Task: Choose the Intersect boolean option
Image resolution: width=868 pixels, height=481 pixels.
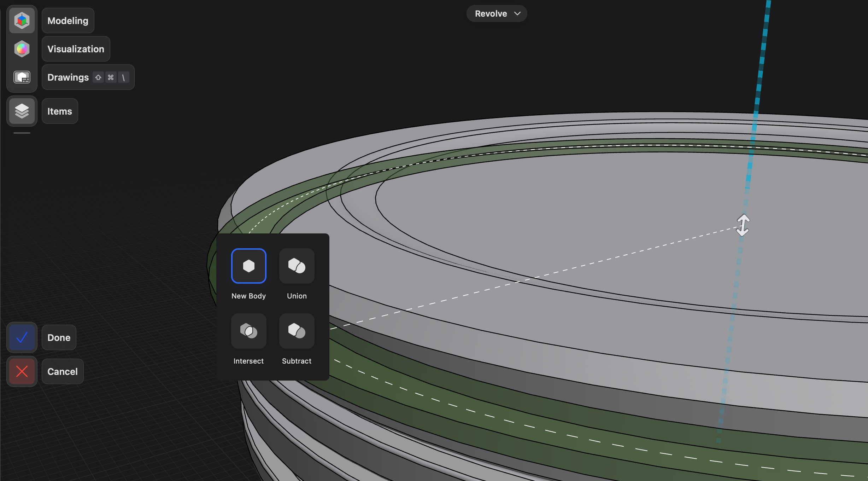Action: 249,331
